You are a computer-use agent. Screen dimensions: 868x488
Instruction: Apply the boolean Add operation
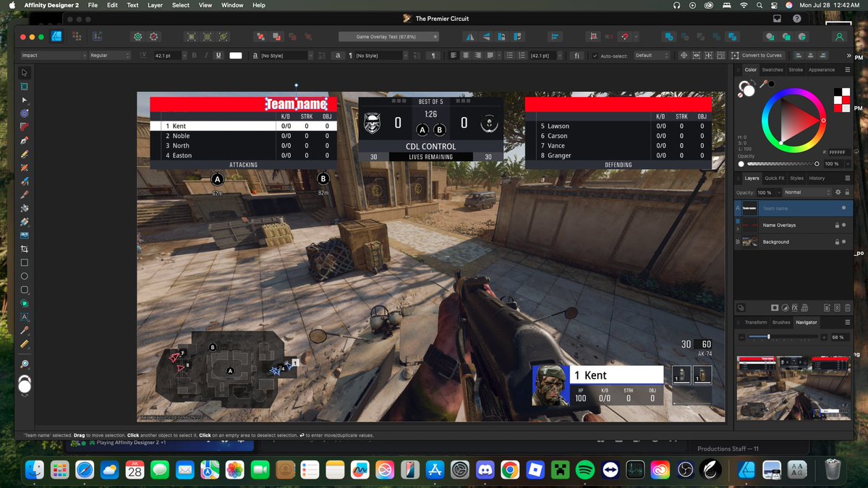(668, 36)
